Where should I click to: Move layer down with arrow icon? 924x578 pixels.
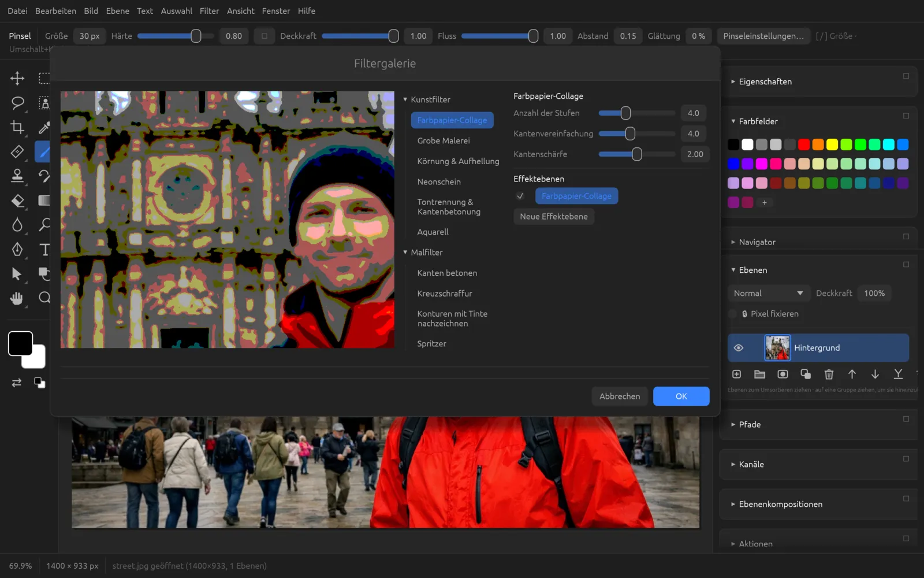coord(875,375)
